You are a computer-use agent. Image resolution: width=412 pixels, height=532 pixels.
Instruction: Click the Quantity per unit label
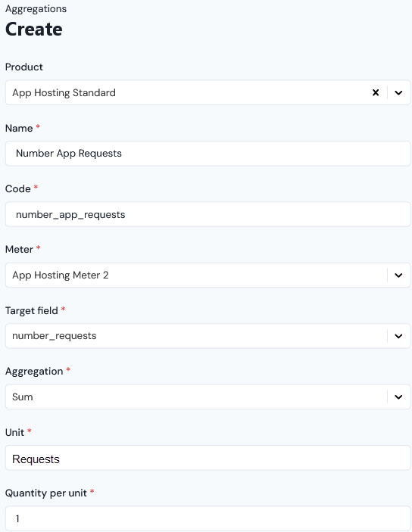46,493
